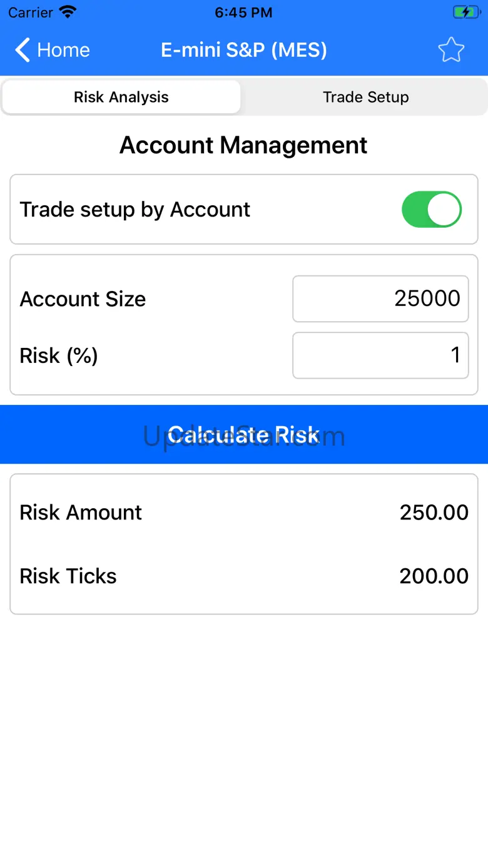Focus the Account Size input field
The width and height of the screenshot is (488, 868).
(x=380, y=299)
